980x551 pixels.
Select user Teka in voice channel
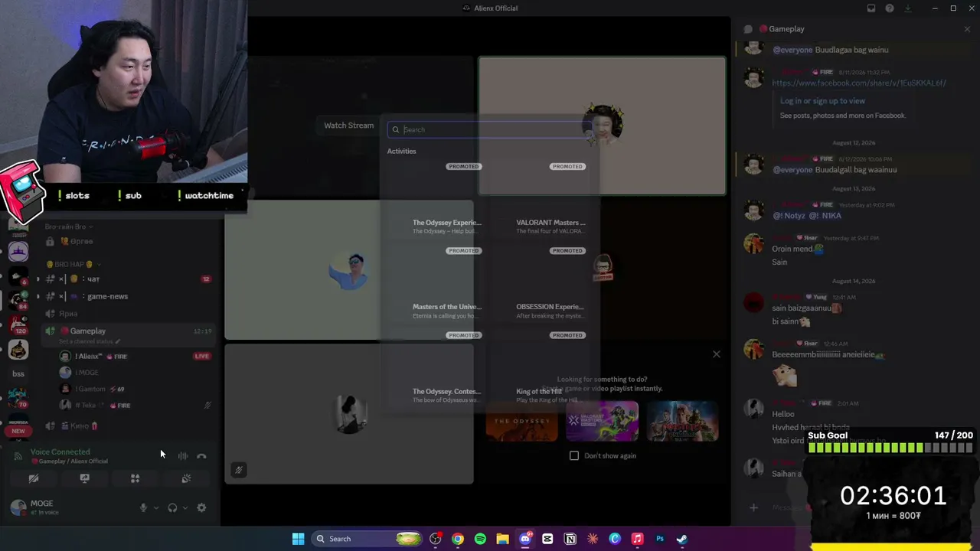click(x=135, y=405)
